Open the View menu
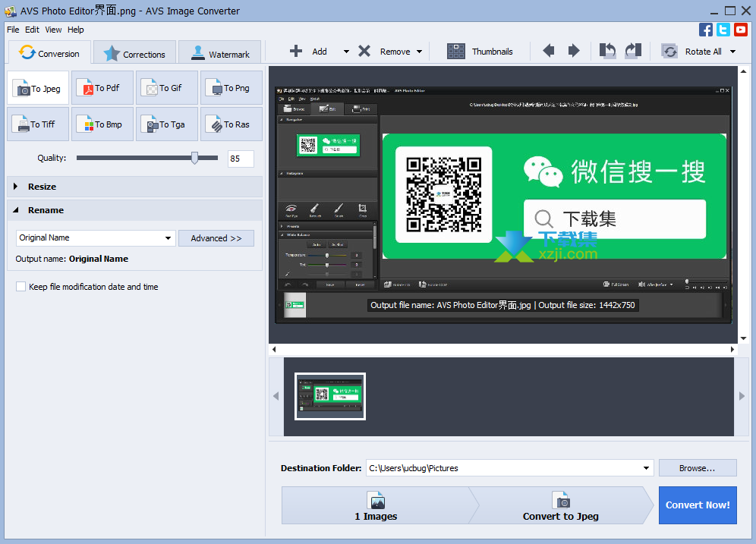756x544 pixels. point(54,30)
